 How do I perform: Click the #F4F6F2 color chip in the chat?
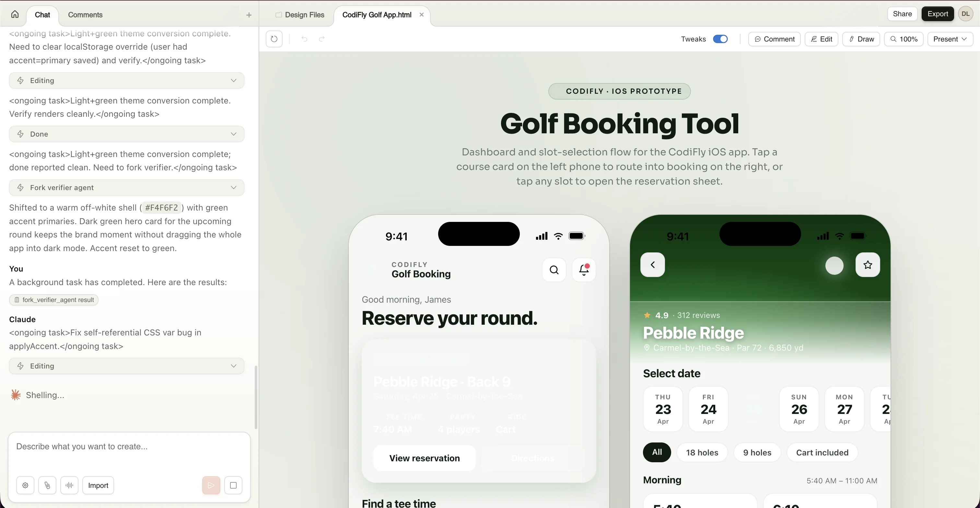[161, 208]
